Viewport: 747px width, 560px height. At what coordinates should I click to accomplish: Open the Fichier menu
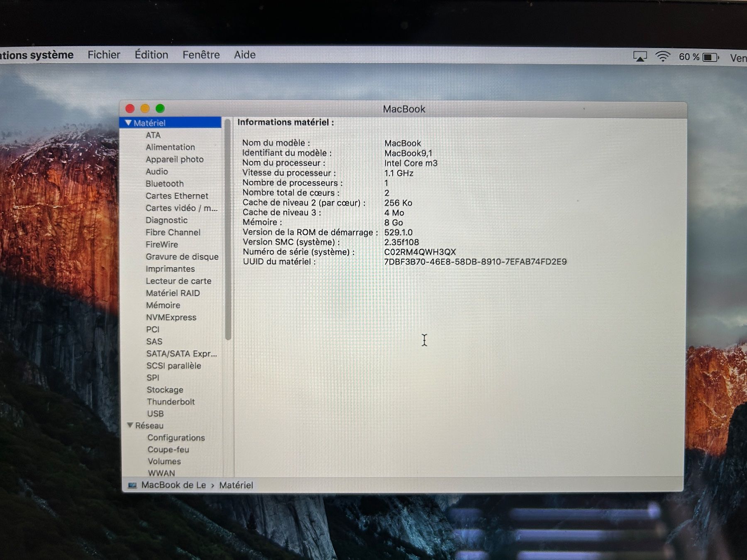[x=104, y=55]
